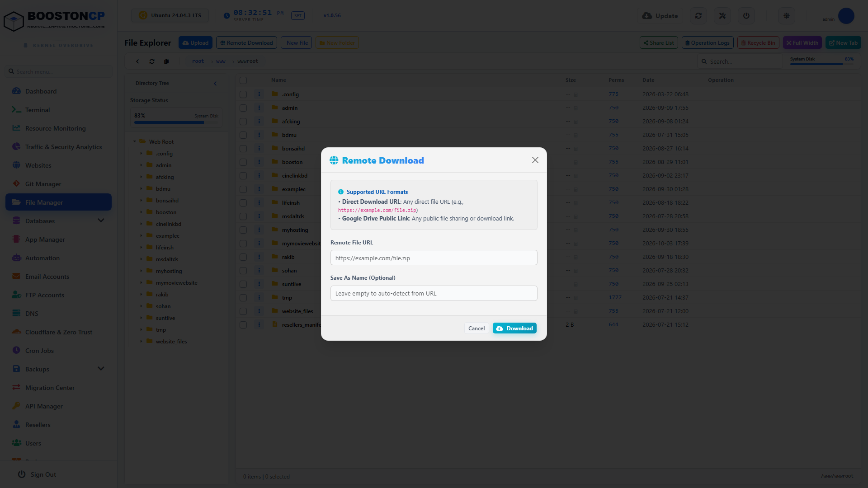This screenshot has height=488, width=868.
Task: Click the www breadcrumb link
Action: (x=221, y=61)
